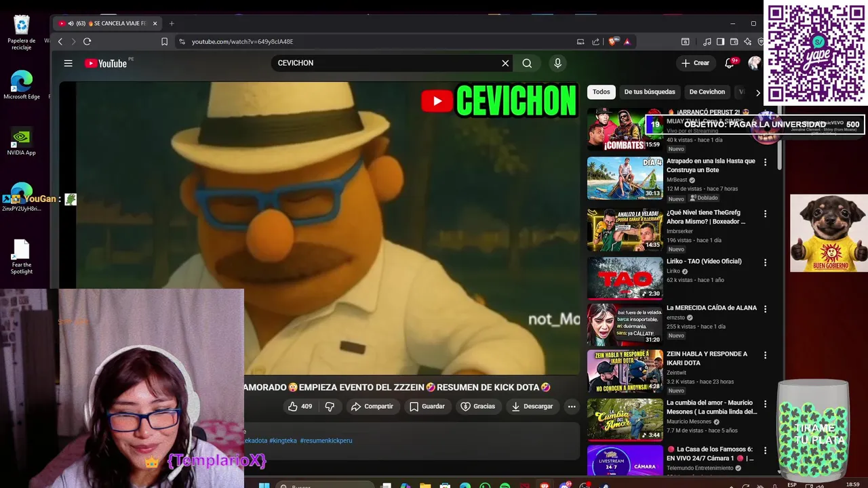Open the #kingteka hashtag link
This screenshot has width=868, height=488.
(283, 441)
